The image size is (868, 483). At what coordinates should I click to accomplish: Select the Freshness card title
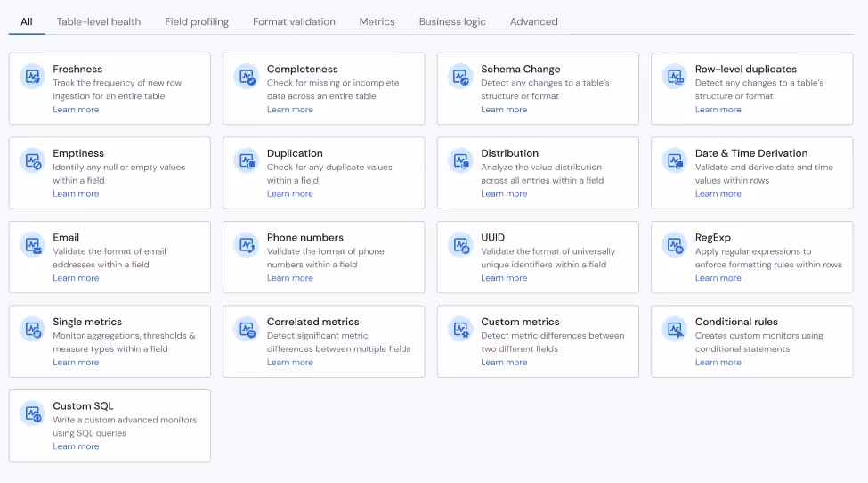coord(77,69)
